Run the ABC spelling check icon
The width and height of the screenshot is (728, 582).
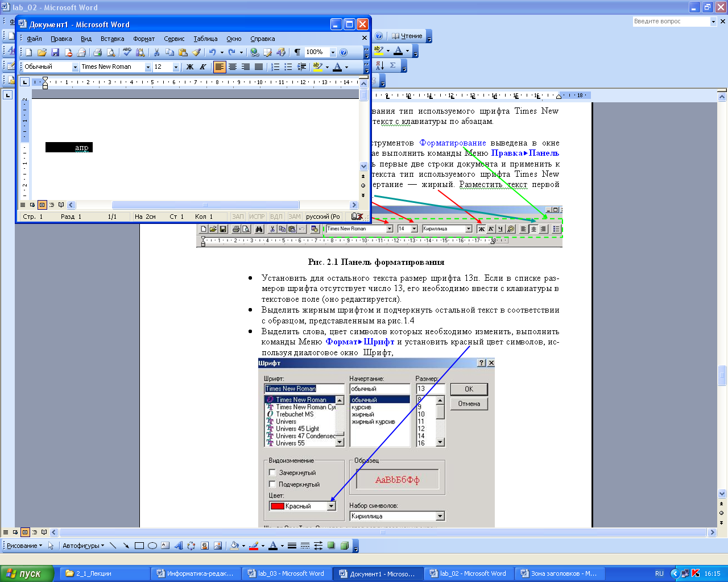click(127, 52)
